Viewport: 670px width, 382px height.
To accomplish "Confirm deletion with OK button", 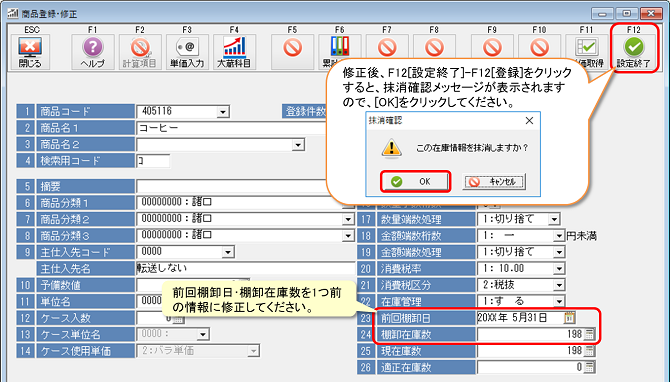I will [x=415, y=182].
